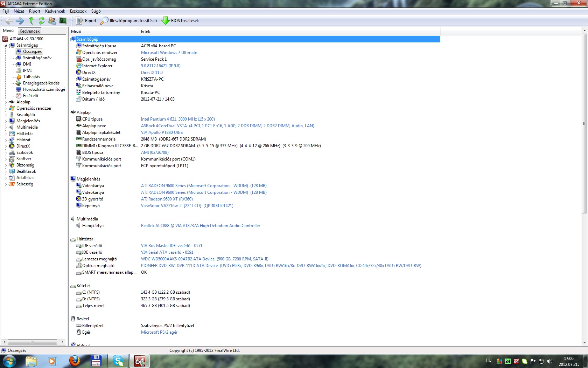The height and width of the screenshot is (368, 588).
Task: Select the Szoftver tree icon
Action: [x=12, y=159]
